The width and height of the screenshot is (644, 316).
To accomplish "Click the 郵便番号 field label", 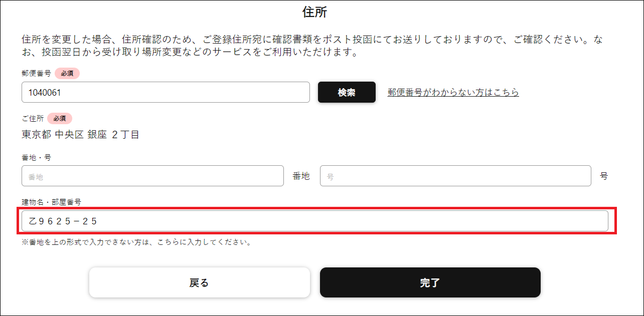I will [x=34, y=73].
